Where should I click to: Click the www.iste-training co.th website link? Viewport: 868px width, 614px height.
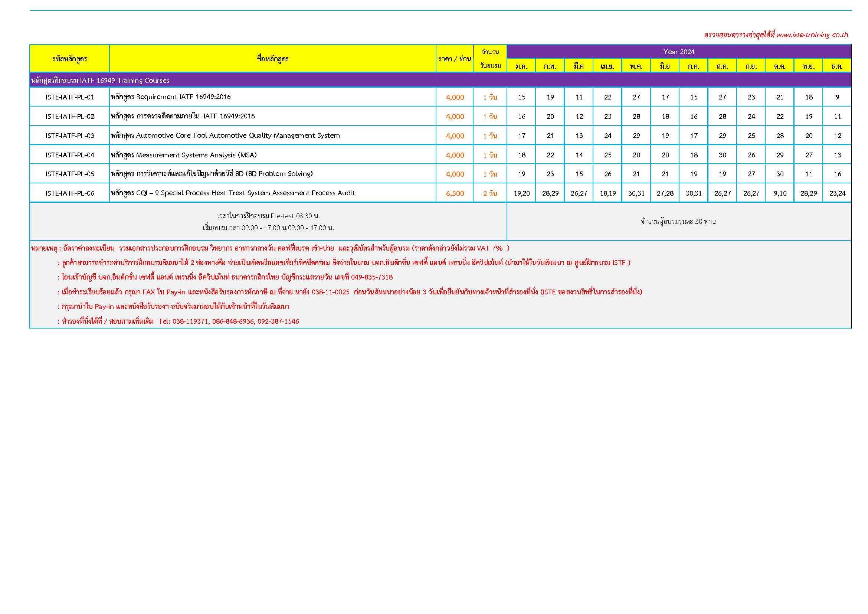[812, 35]
